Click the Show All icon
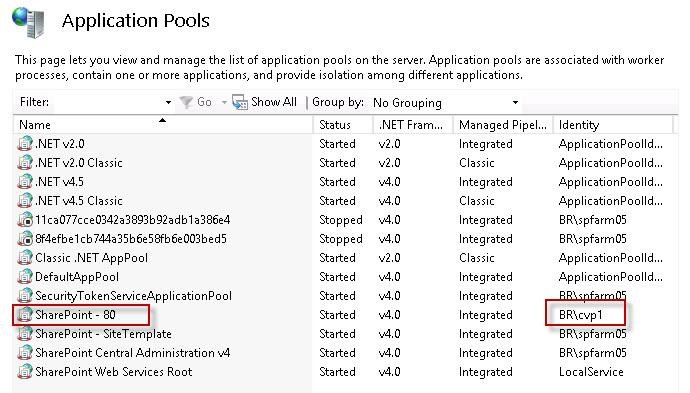The height and width of the screenshot is (393, 690). 240,102
